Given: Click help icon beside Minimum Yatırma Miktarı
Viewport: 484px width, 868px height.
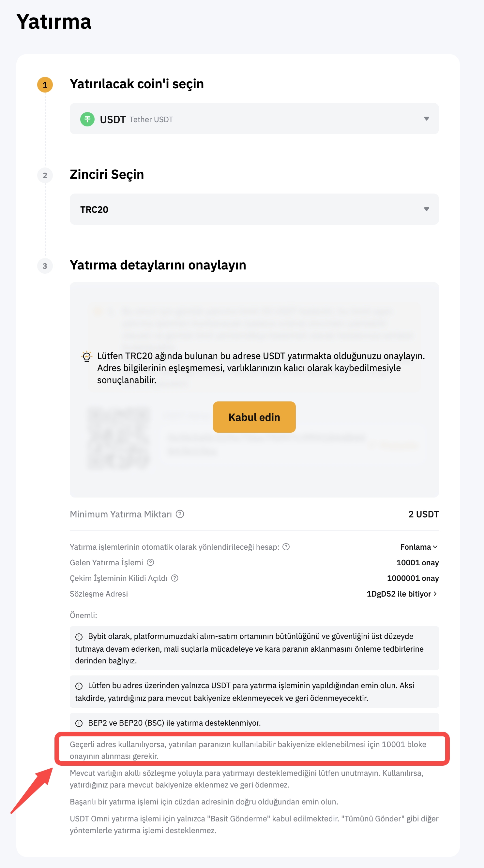Looking at the screenshot, I should pos(180,514).
